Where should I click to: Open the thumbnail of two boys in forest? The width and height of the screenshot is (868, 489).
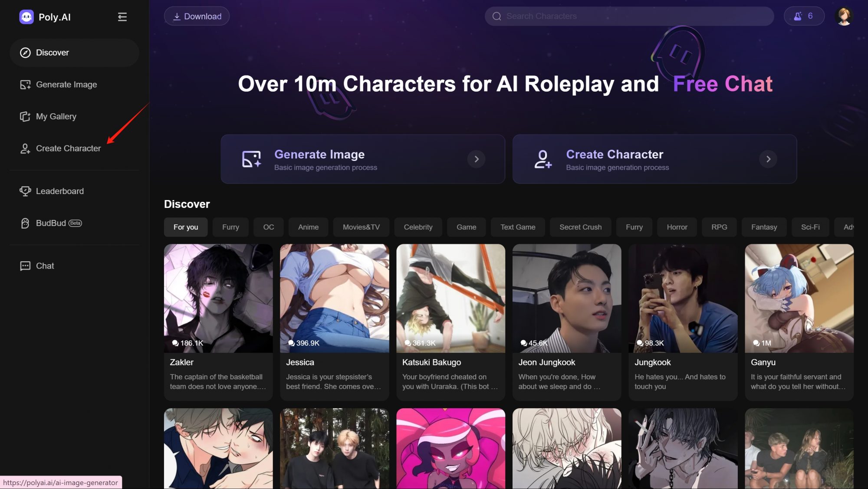(335, 449)
